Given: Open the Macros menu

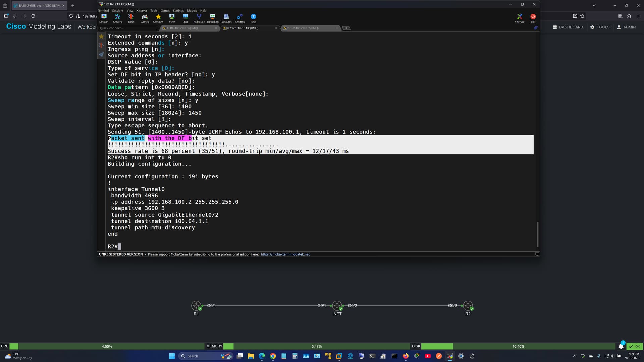Looking at the screenshot, I should (192, 11).
